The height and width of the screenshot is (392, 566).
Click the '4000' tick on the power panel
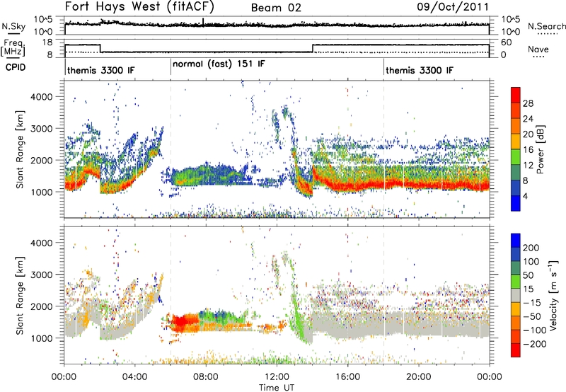pos(41,97)
